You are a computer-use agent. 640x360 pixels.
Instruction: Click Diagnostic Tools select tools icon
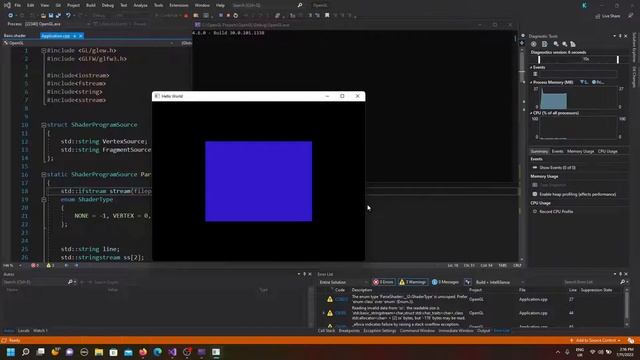544,44
